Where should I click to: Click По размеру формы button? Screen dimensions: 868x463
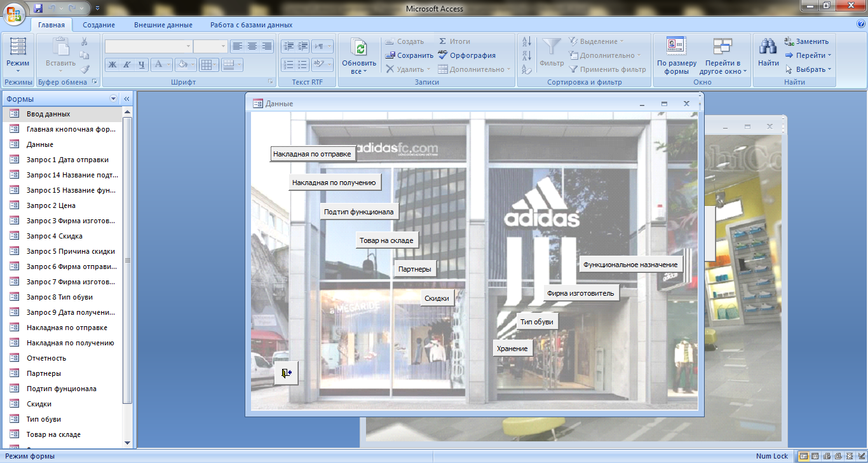[x=677, y=55]
